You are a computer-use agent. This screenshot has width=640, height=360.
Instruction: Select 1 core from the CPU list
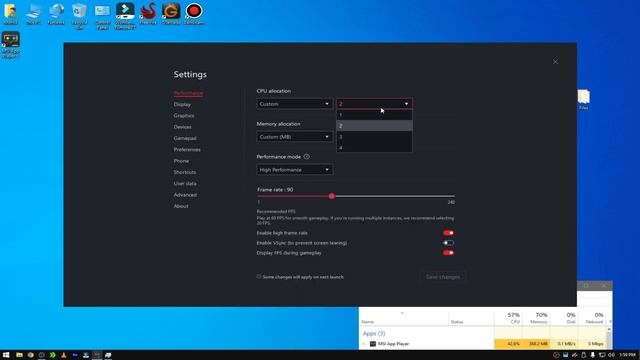(x=374, y=115)
